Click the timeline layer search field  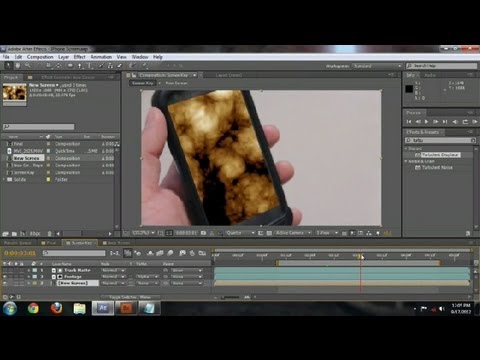(x=74, y=253)
